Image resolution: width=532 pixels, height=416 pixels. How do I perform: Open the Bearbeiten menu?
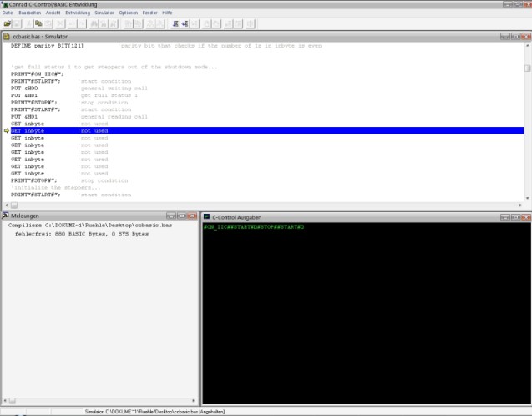(29, 13)
